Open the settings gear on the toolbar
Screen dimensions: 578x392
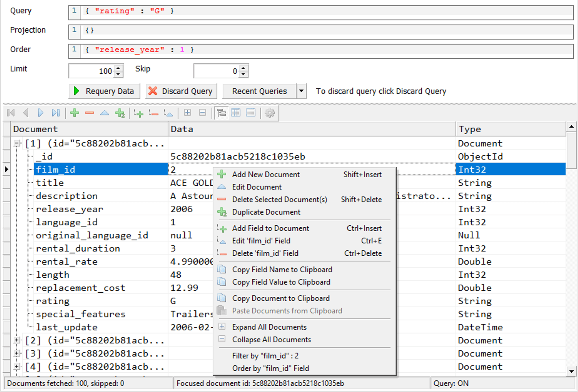click(270, 113)
